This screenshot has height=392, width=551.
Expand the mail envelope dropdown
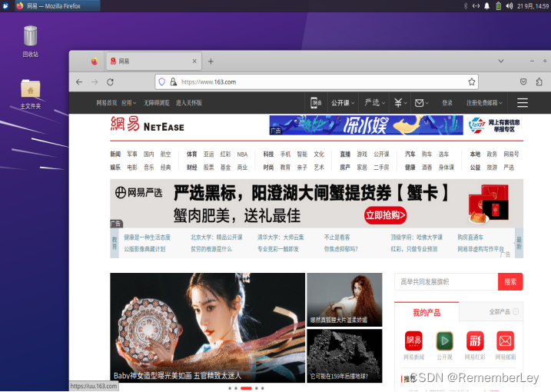click(422, 103)
